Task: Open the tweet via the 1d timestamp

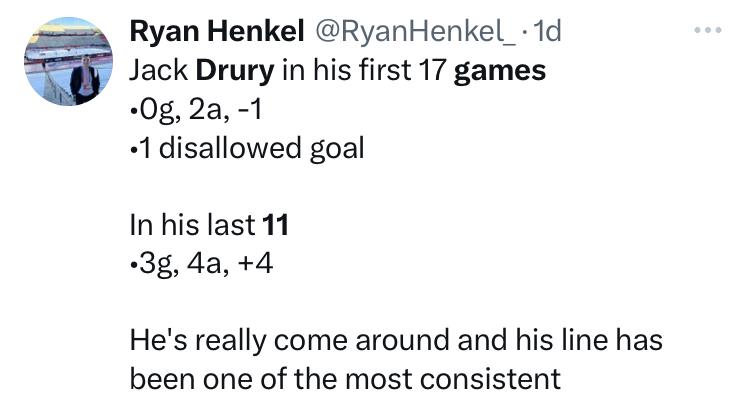Action: click(546, 31)
